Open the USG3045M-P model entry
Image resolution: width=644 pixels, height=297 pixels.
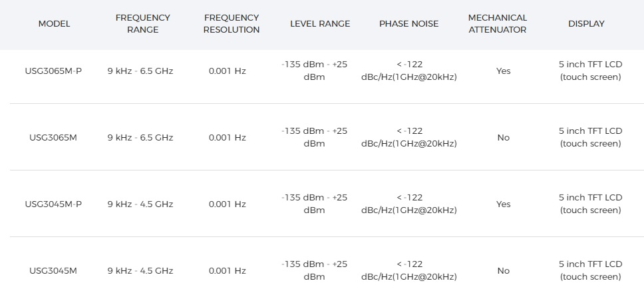click(53, 204)
